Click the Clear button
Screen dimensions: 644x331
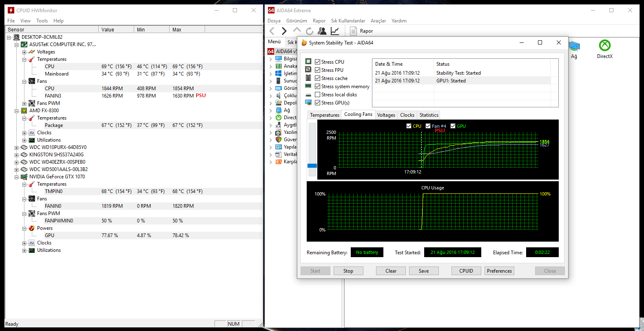coord(391,271)
